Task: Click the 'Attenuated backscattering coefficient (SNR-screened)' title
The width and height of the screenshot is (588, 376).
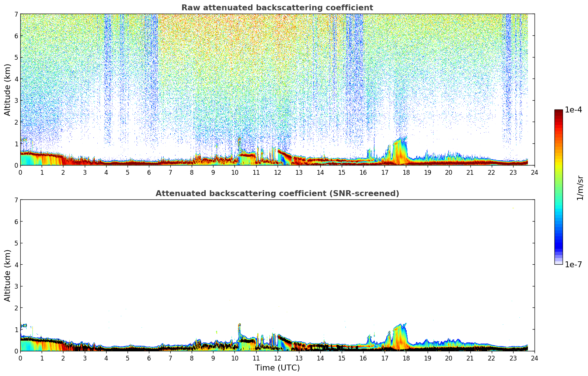Action: click(x=277, y=194)
